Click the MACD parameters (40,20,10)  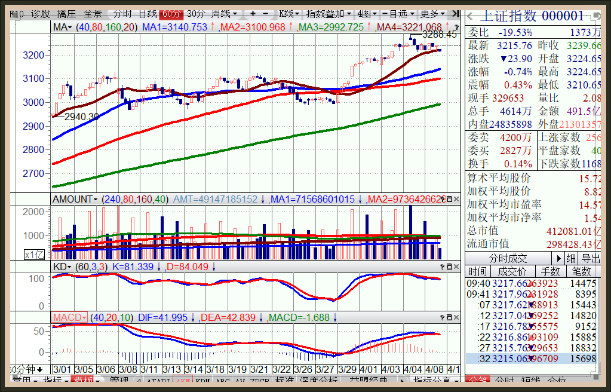pos(112,318)
